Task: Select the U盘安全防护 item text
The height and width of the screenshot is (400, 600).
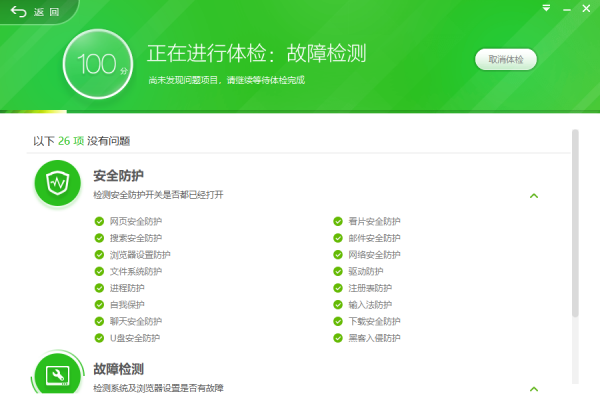Action: [135, 338]
